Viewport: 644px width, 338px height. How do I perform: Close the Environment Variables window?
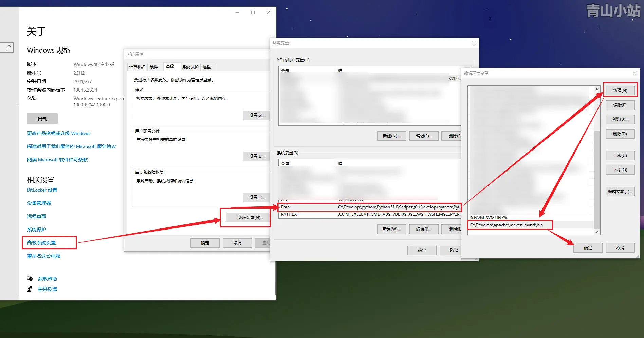click(474, 43)
